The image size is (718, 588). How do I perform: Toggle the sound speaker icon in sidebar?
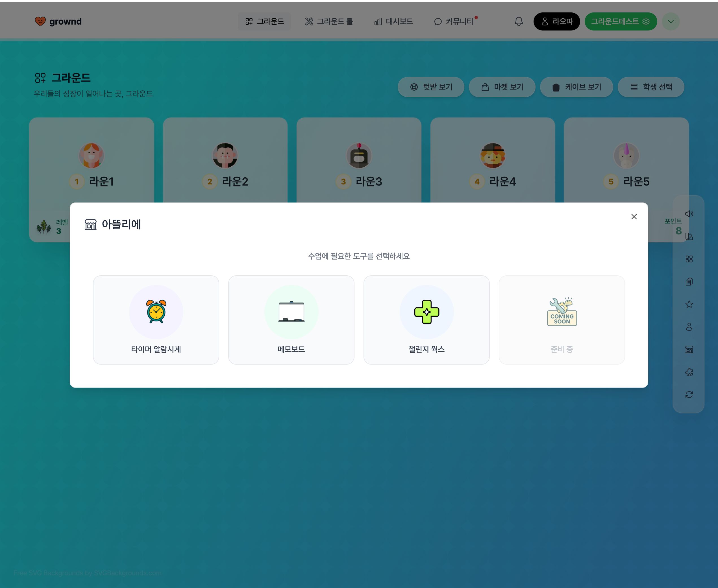[x=689, y=214]
